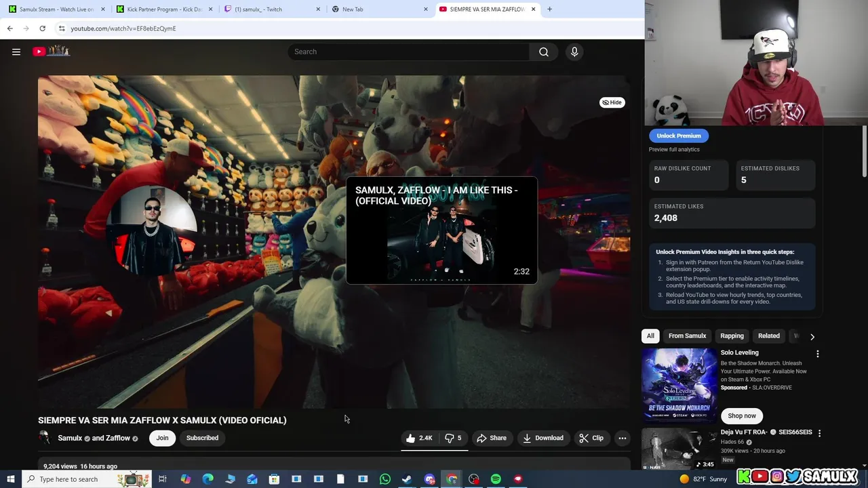
Task: View site information icon in address bar
Action: pos(62,28)
